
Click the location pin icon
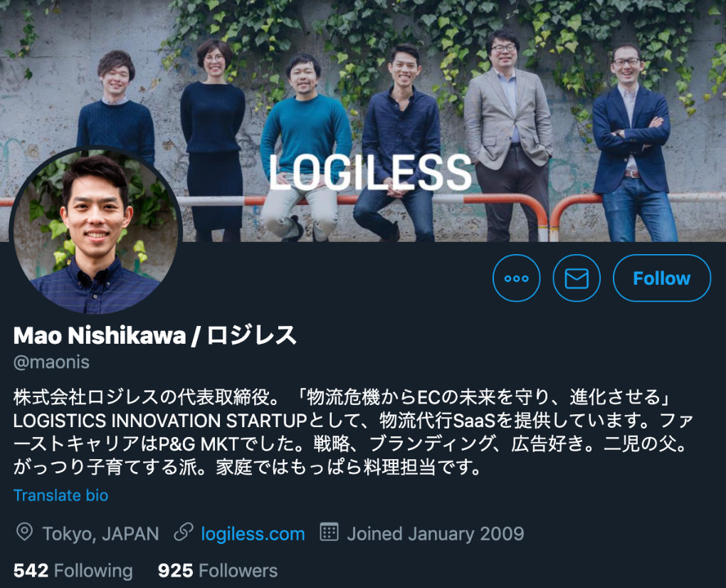[24, 533]
